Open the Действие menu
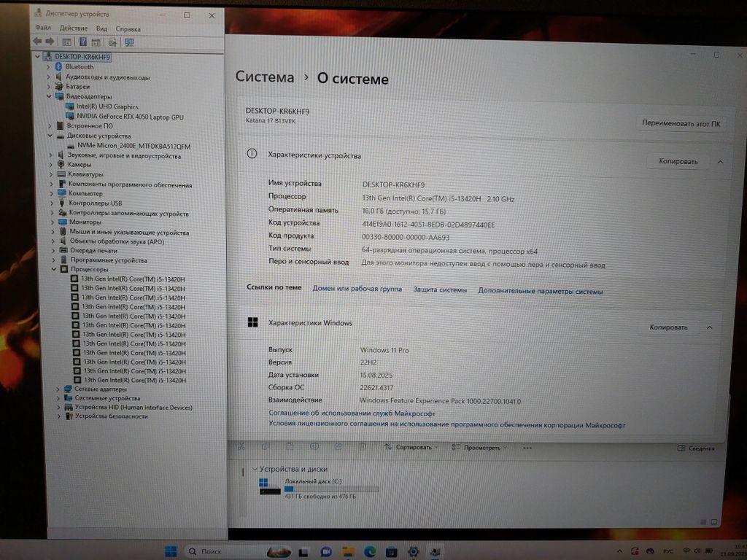Image resolution: width=747 pixels, height=560 pixels. click(x=74, y=28)
